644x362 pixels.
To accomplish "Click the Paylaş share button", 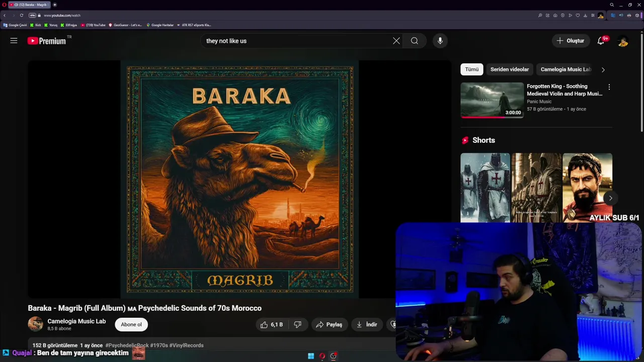I will click(x=329, y=325).
